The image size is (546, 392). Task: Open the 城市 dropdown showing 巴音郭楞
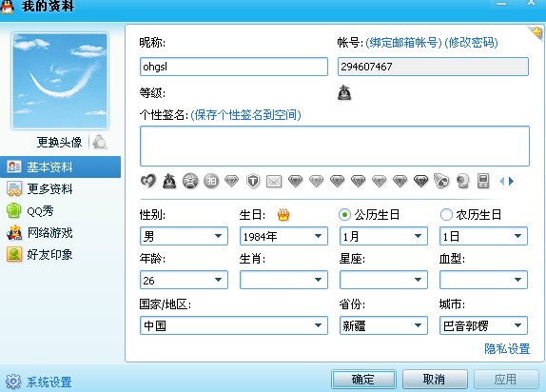483,325
